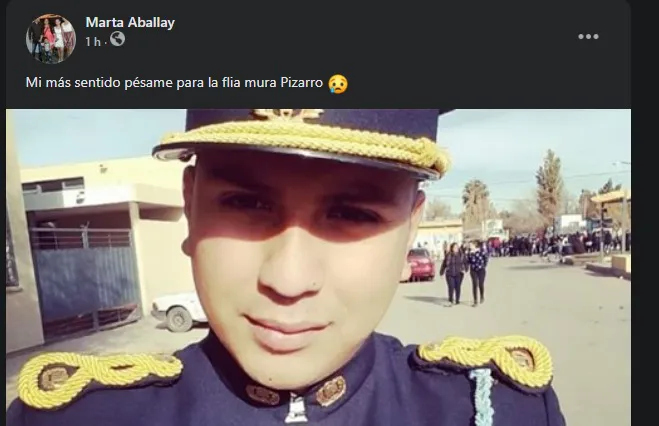
Task: Show more actions for Marta Aballay's post
Action: click(x=588, y=37)
